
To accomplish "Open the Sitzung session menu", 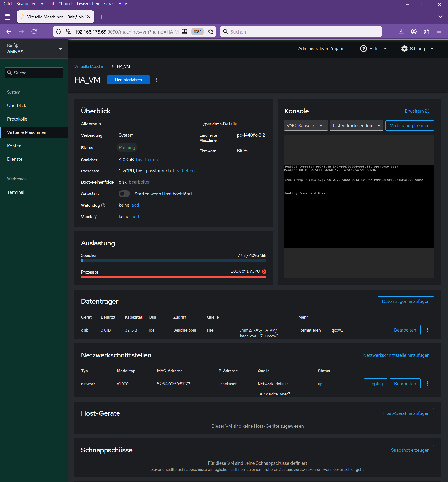I will 417,49.
